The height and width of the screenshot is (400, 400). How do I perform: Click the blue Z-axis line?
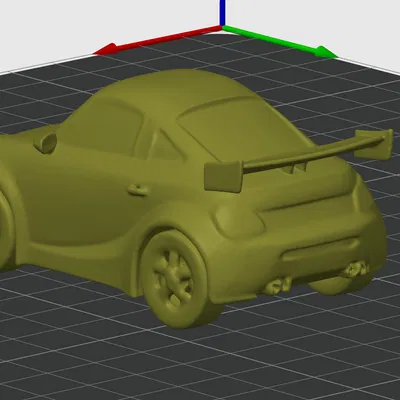click(222, 13)
